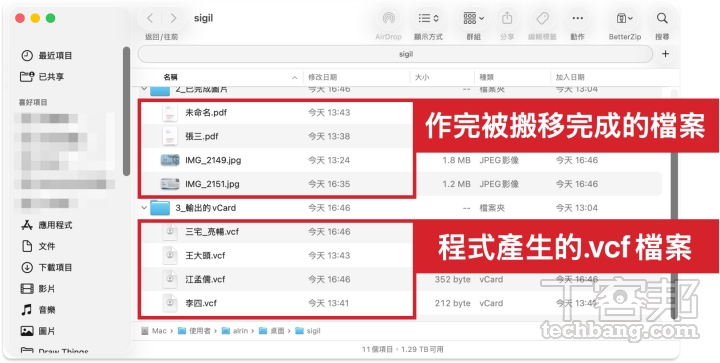Click the 分享 share icon

[x=507, y=19]
